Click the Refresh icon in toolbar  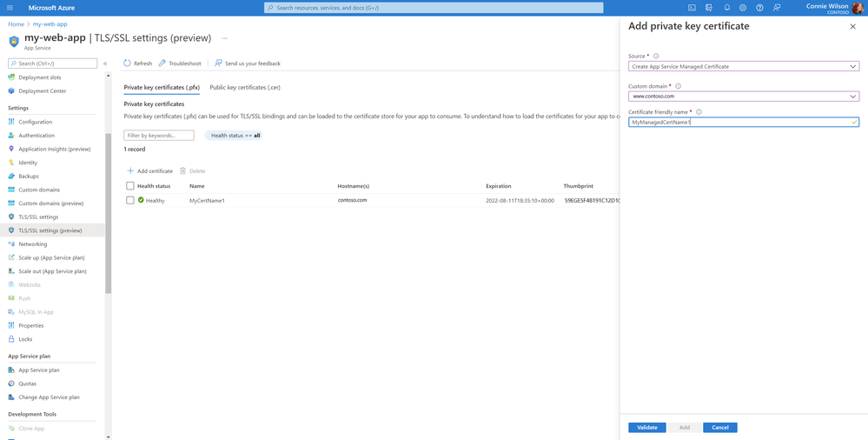(128, 63)
